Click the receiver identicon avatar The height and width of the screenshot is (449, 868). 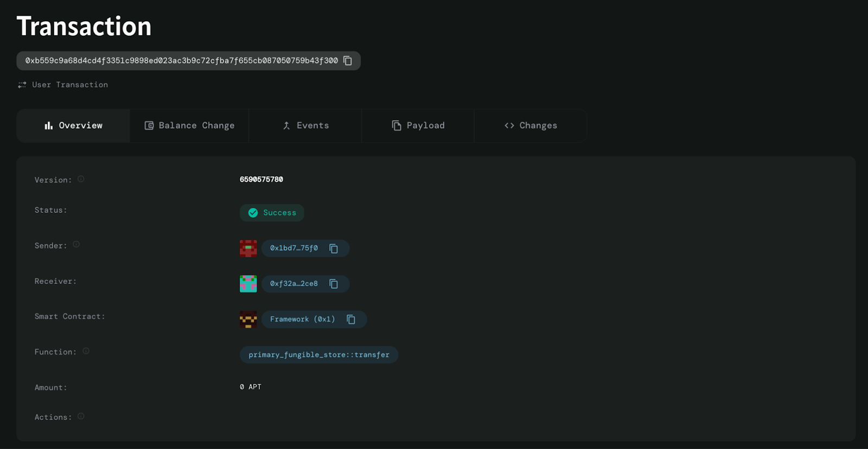click(x=248, y=284)
